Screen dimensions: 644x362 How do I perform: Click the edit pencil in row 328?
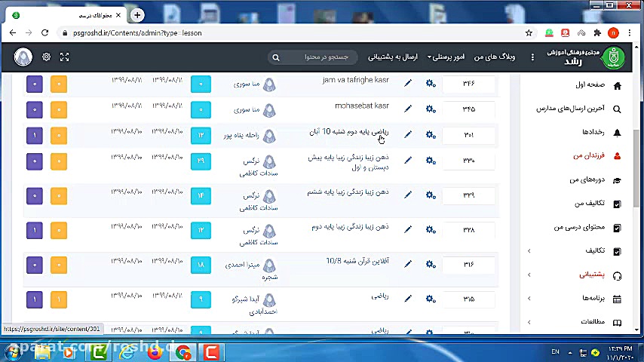[408, 230]
